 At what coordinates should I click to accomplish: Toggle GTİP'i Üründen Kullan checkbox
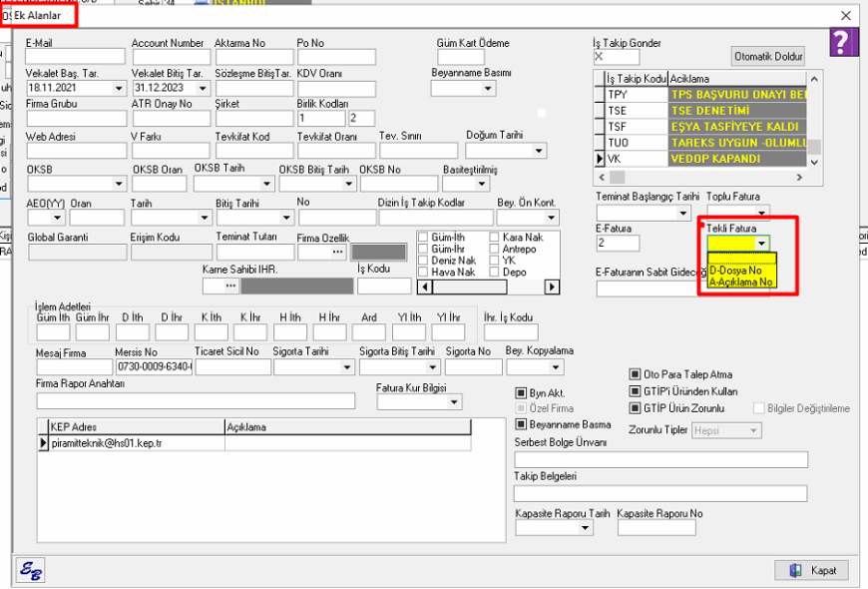pos(635,391)
